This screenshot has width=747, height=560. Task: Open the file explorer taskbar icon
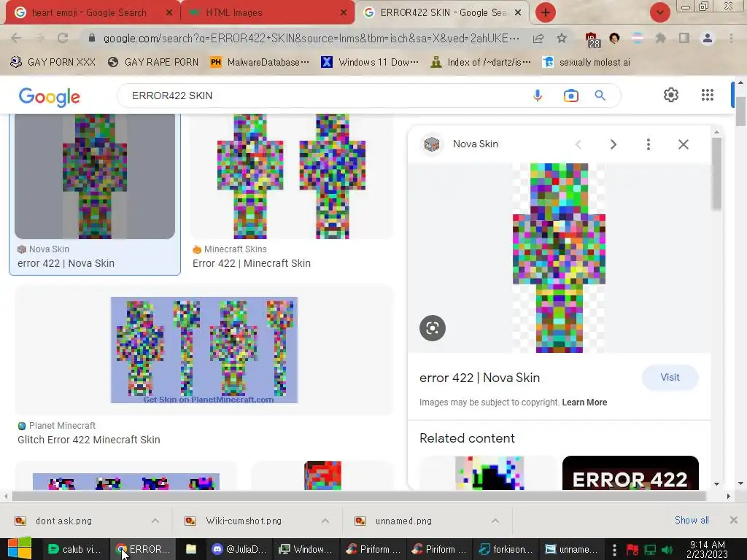point(191,549)
